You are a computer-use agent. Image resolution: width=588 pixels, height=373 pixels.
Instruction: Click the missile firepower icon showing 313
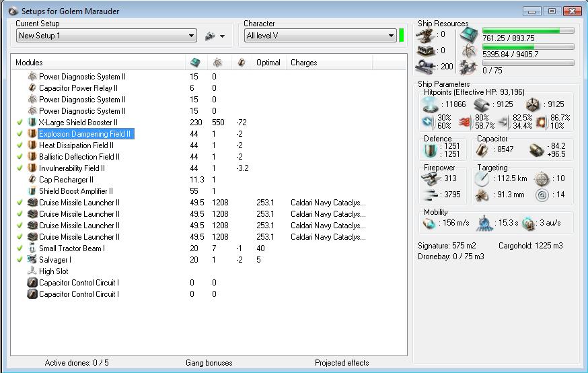pos(430,179)
